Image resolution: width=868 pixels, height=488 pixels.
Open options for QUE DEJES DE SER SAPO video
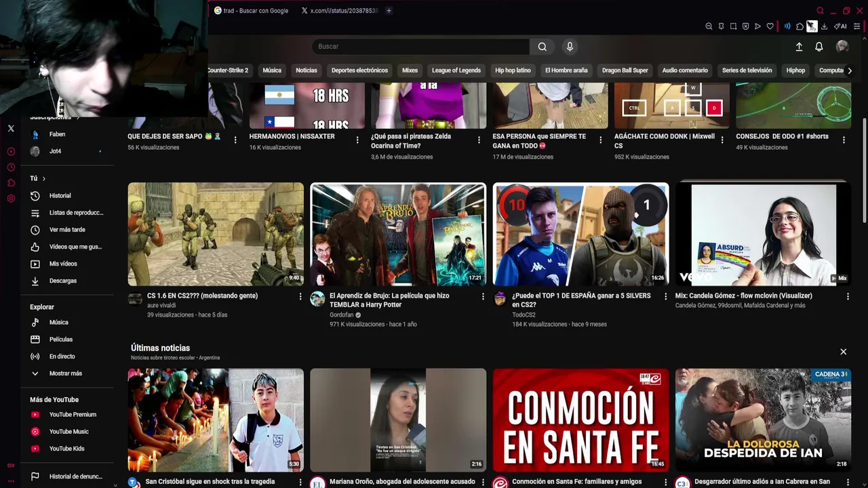tap(235, 140)
